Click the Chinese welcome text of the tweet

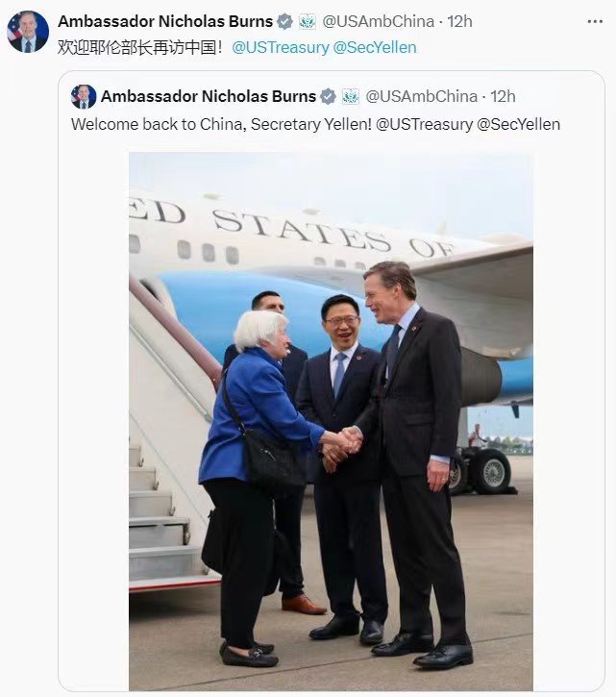click(x=140, y=47)
